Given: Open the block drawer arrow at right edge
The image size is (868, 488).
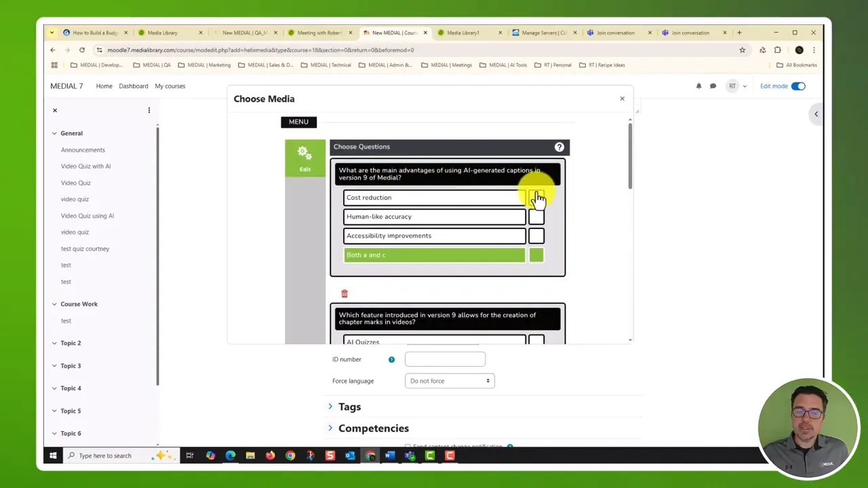Looking at the screenshot, I should (816, 114).
